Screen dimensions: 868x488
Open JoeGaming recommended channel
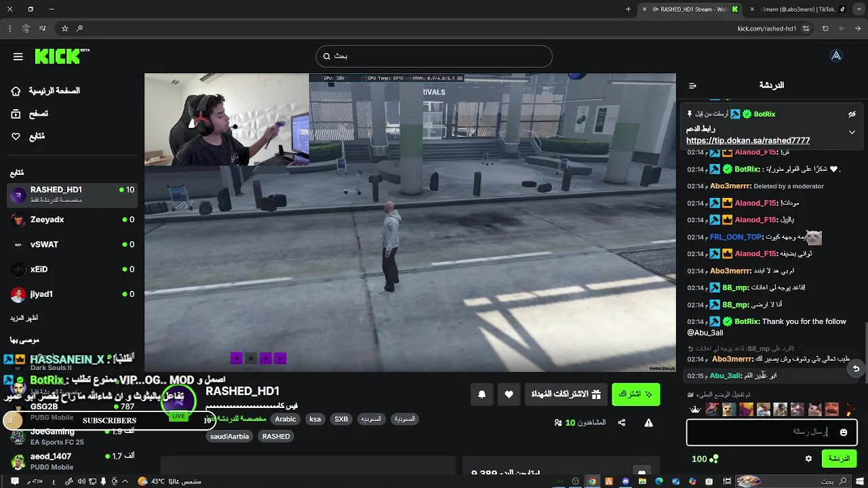[72, 436]
